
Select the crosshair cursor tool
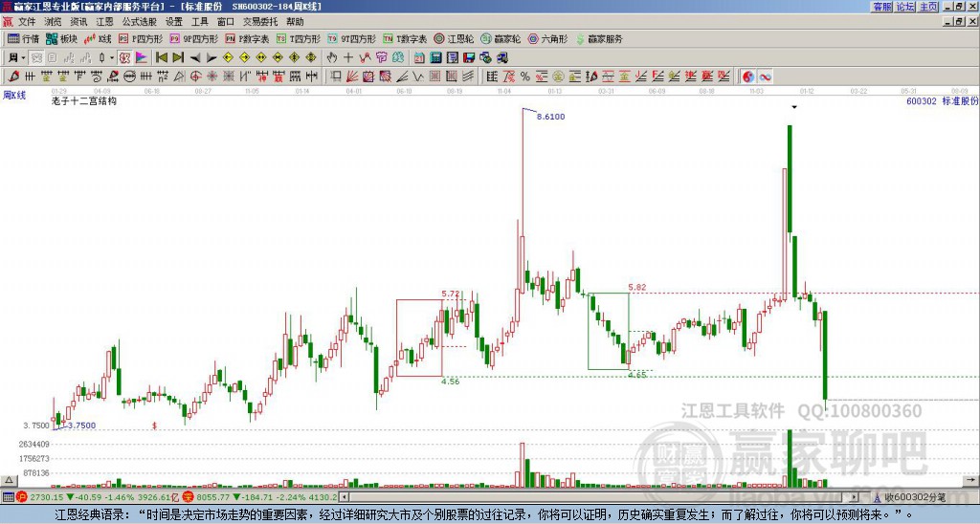pyautogui.click(x=348, y=58)
